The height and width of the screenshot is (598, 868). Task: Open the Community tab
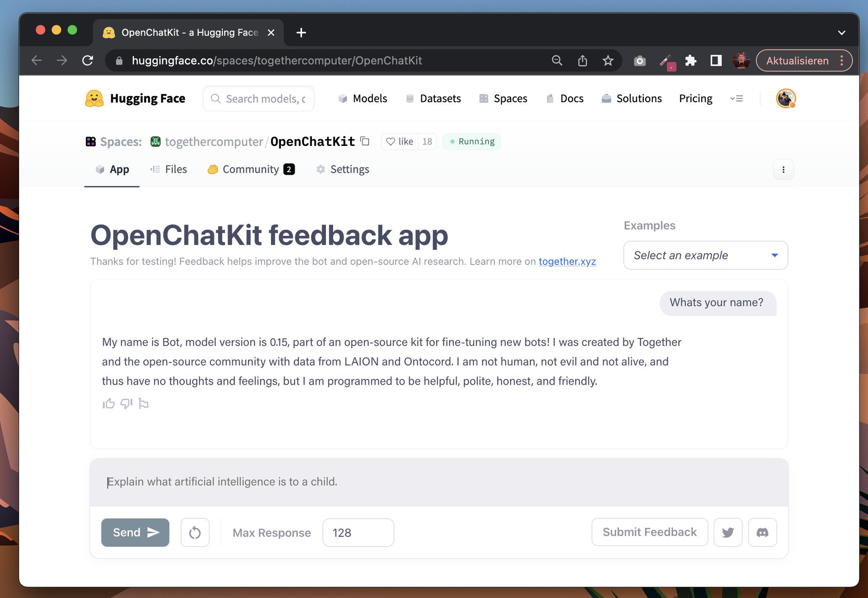[x=252, y=169]
